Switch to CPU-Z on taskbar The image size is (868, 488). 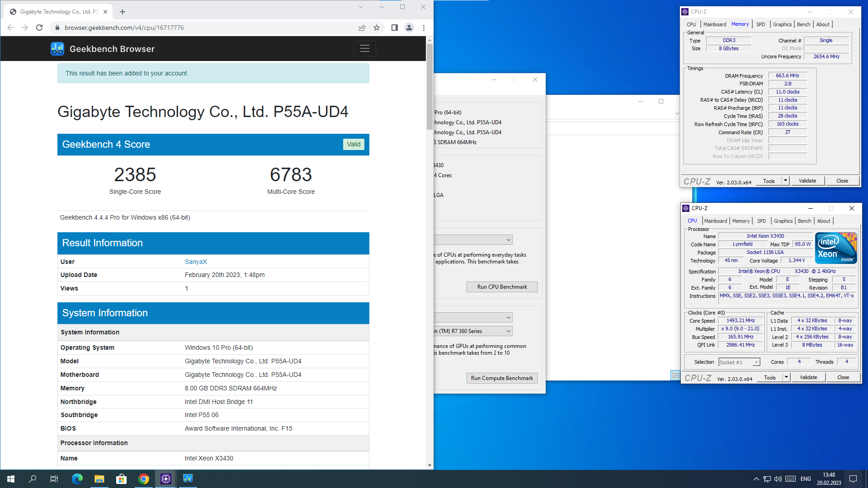tap(166, 479)
